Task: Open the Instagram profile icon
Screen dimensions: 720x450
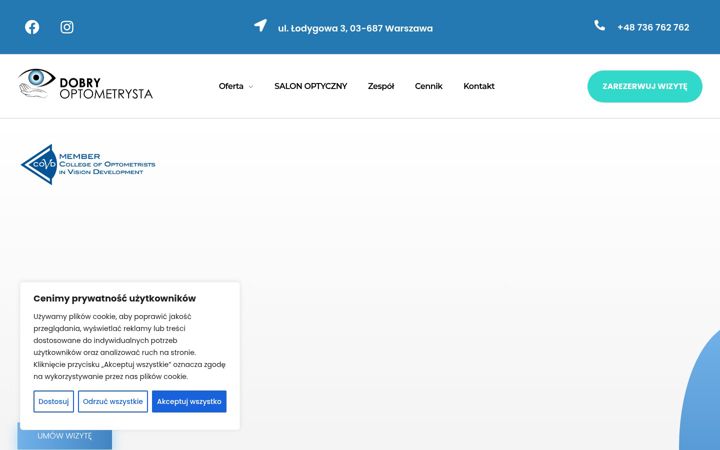Action: pyautogui.click(x=67, y=27)
